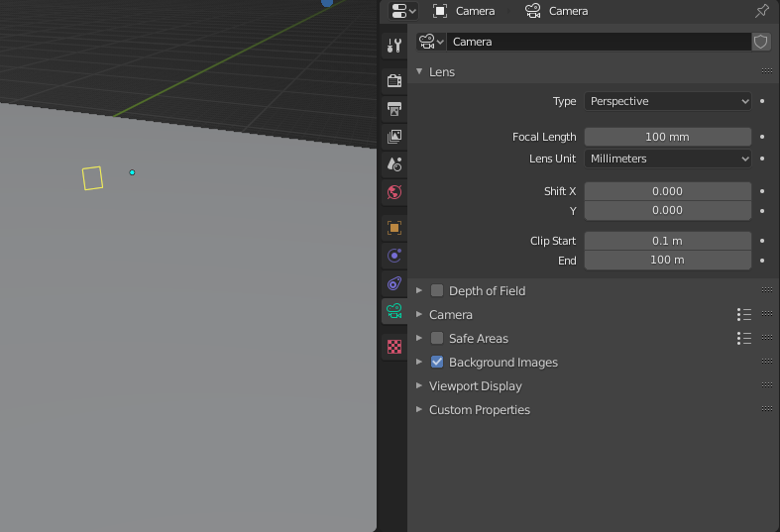Open the Physics properties tab
Viewport: 780px width, 532px height.
click(x=394, y=256)
